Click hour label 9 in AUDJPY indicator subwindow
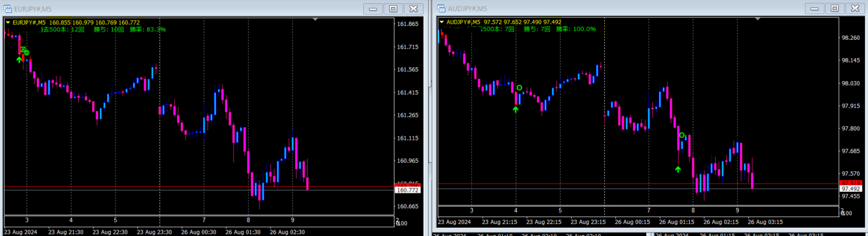This screenshot has height=236, width=868. click(737, 211)
